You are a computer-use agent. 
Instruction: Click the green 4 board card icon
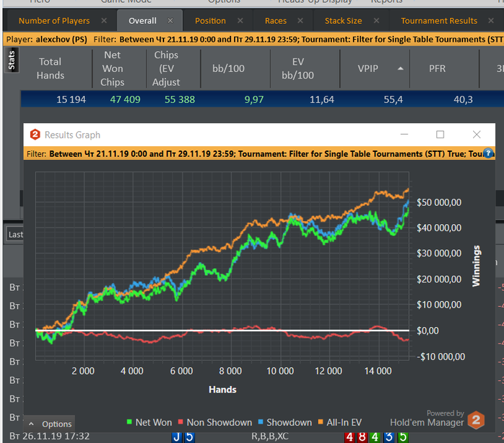(x=375, y=437)
